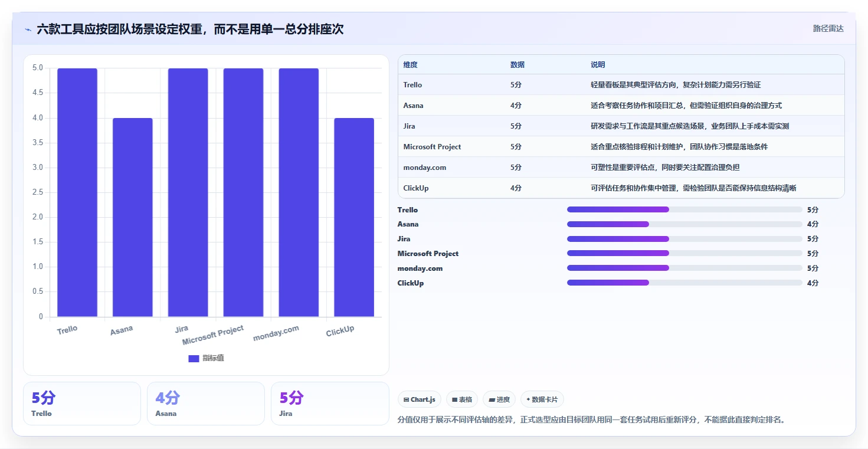The height and width of the screenshot is (449, 868).
Task: Click the Asana label on the chart axis
Action: [122, 330]
